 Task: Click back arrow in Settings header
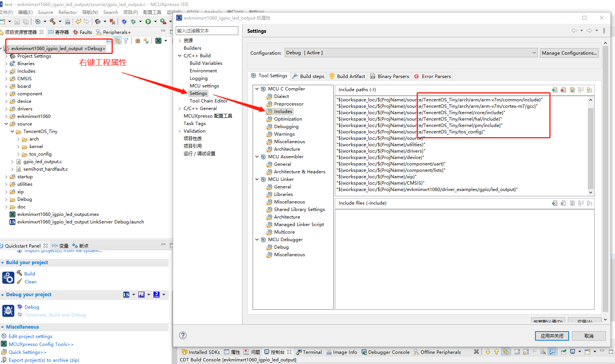coord(574,31)
